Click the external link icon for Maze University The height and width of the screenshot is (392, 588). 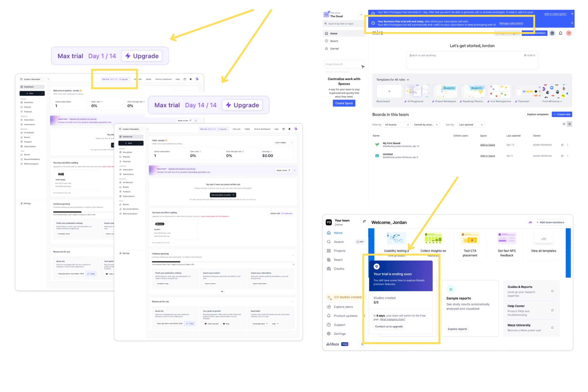pos(552,328)
